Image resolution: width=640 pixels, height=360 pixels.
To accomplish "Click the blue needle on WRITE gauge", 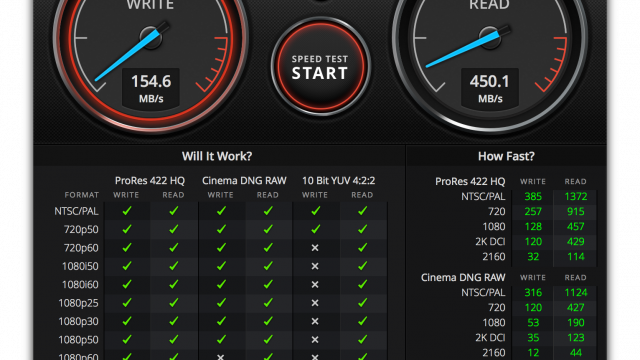I will 128,56.
